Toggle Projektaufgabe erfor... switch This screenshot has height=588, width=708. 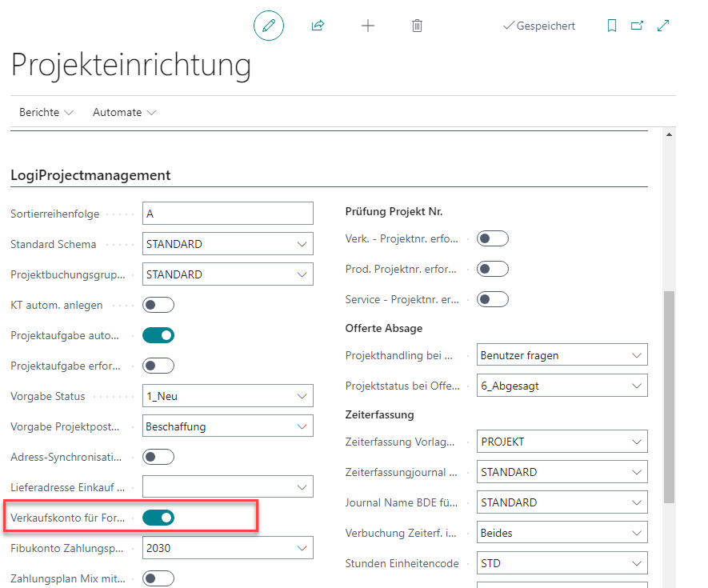(158, 366)
